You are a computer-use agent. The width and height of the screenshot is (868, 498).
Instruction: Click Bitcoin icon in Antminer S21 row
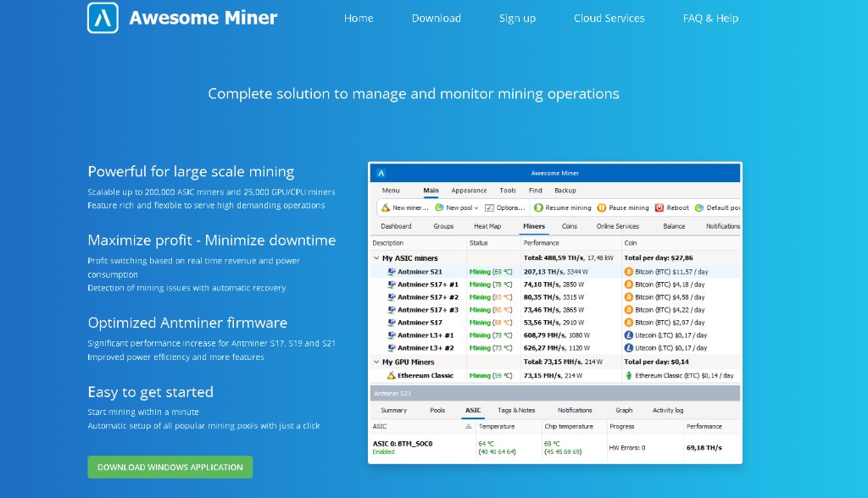[628, 272]
